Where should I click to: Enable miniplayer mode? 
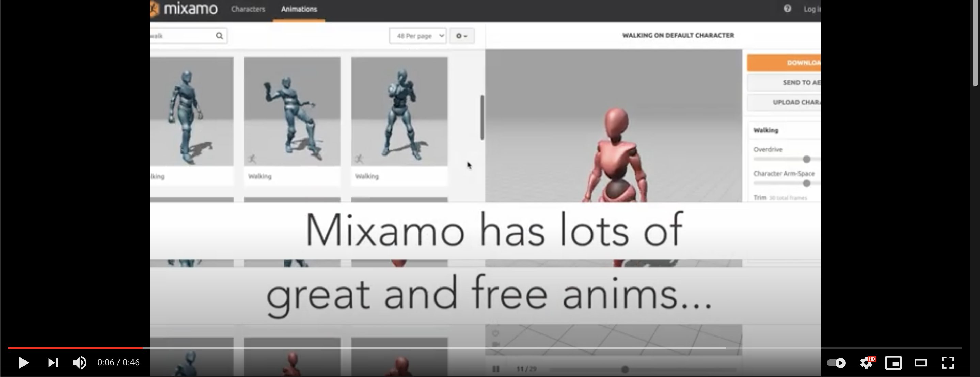tap(893, 363)
